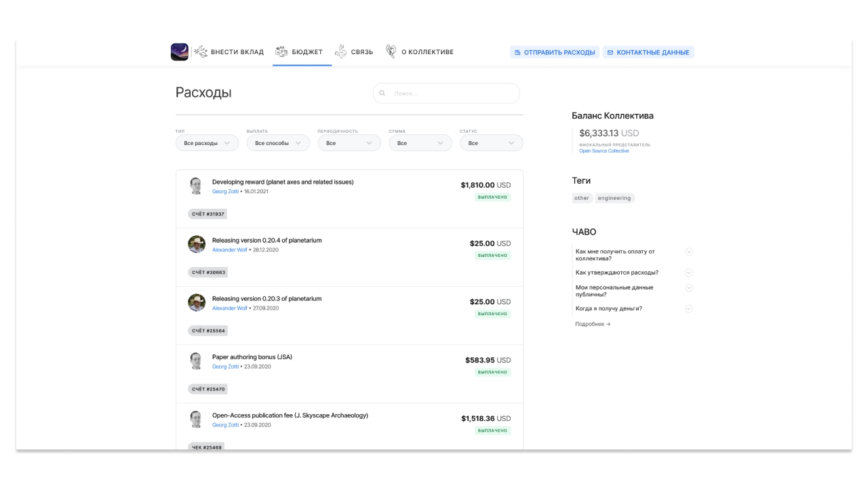Click the engineering tag
Viewport: 868px width, 488px height.
coord(614,198)
